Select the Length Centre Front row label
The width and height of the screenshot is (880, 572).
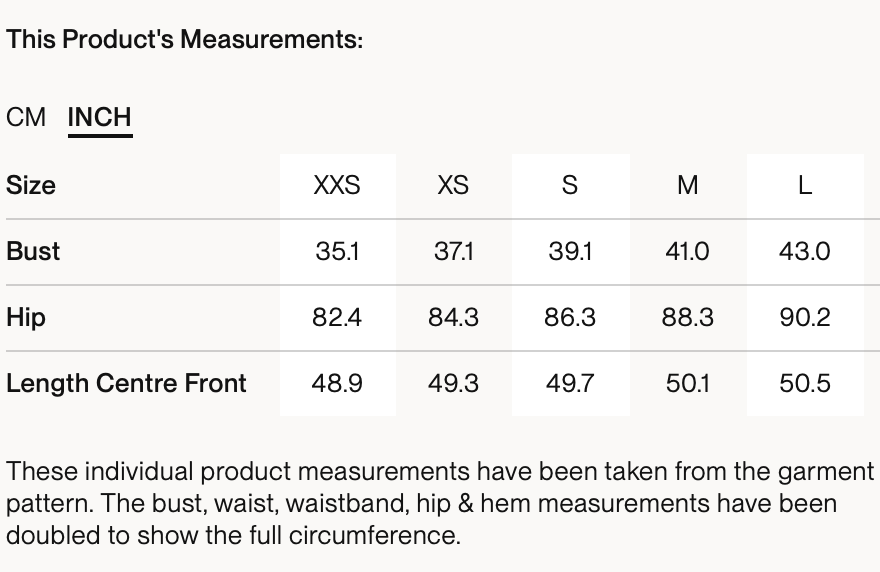pyautogui.click(x=126, y=383)
